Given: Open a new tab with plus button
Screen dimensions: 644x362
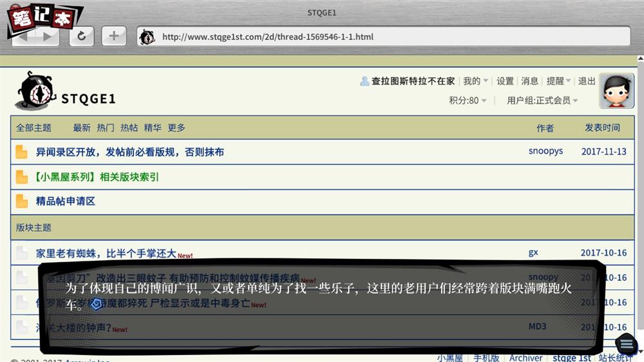Looking at the screenshot, I should 114,36.
